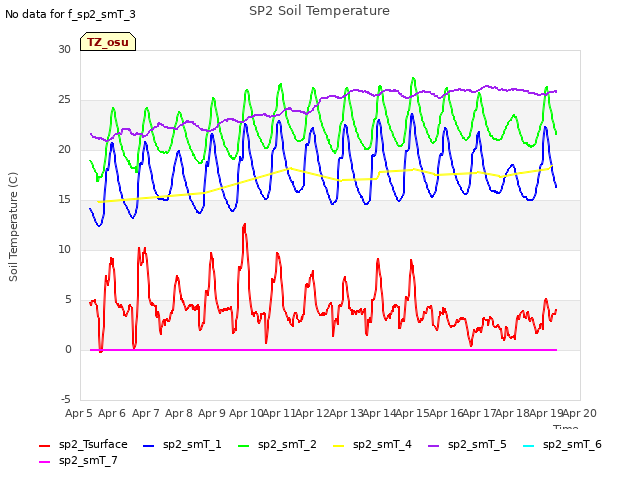
Task: Click the sp2_smT_6 legend entry
Action: click(562, 444)
